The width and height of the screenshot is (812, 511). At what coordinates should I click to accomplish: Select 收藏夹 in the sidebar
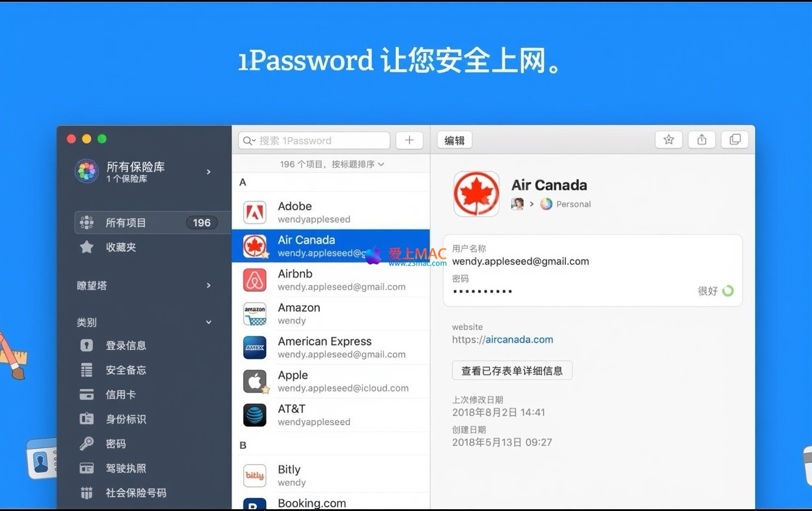click(x=121, y=247)
